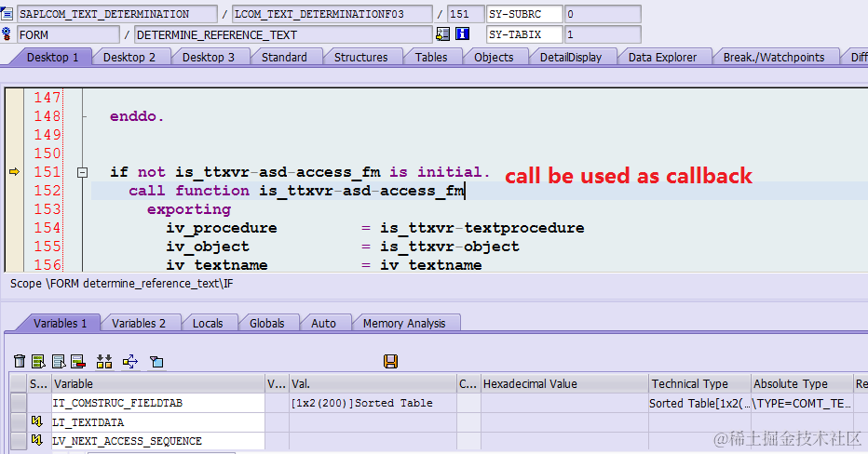The image size is (868, 454).
Task: Click the list icon with red minus
Action: click(78, 362)
